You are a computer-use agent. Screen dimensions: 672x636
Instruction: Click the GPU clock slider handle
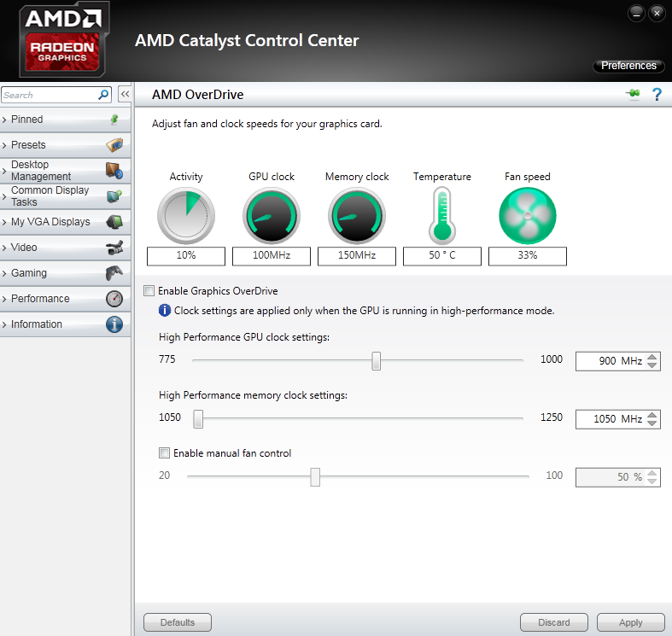[376, 361]
